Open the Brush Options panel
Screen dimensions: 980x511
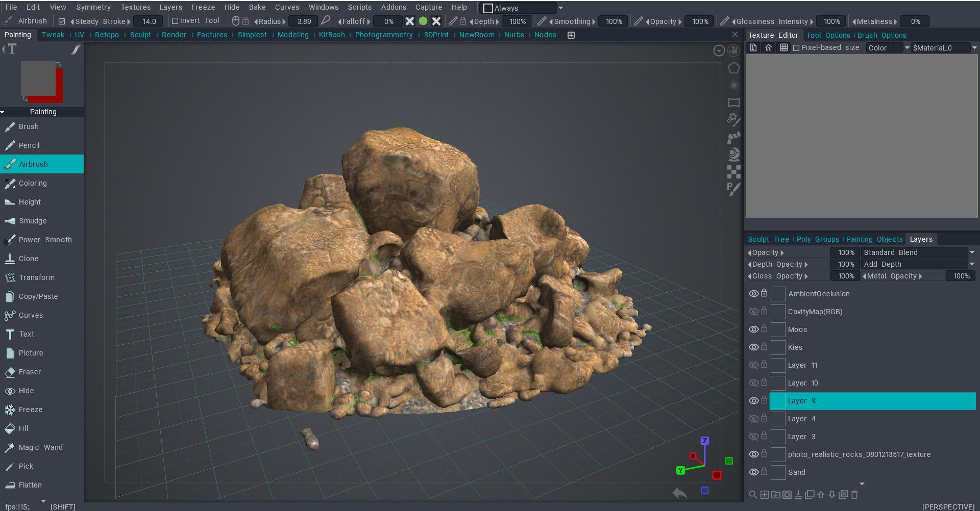[x=881, y=35]
